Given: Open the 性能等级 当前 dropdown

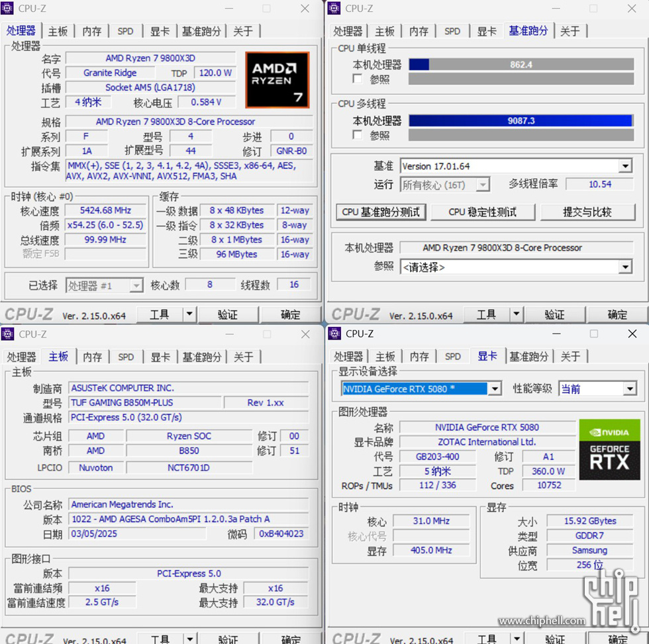Looking at the screenshot, I should tap(630, 389).
